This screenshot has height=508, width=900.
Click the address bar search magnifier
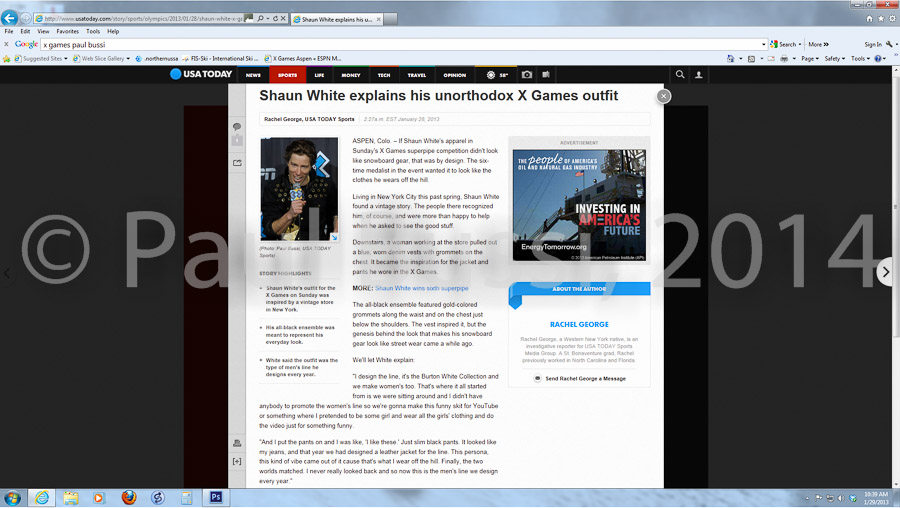[x=261, y=18]
